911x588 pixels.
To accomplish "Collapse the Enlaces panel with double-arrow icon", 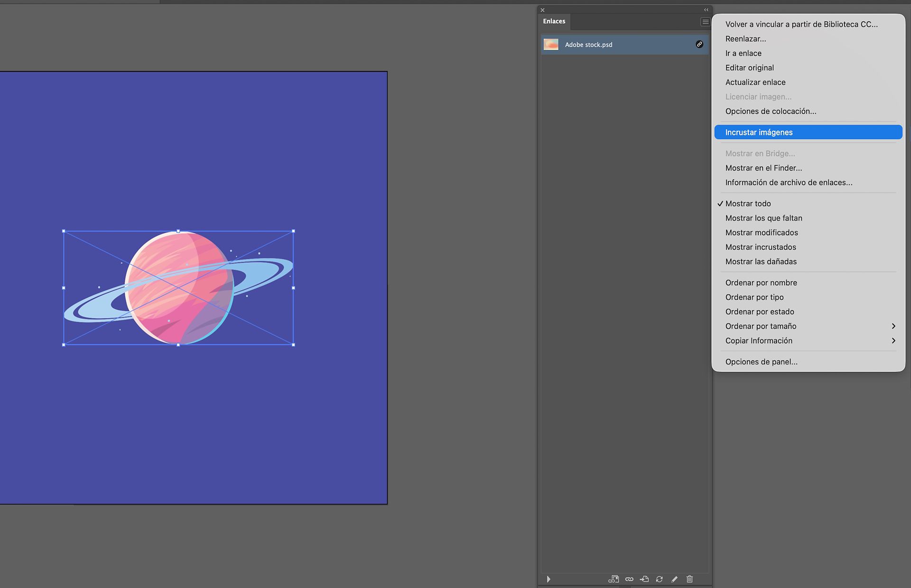I will point(706,10).
